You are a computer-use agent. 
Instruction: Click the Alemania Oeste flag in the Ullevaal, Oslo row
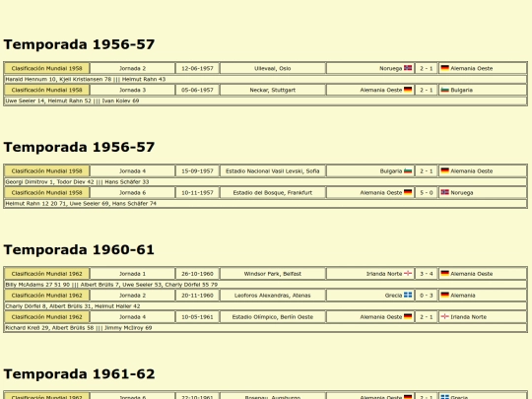pos(444,68)
